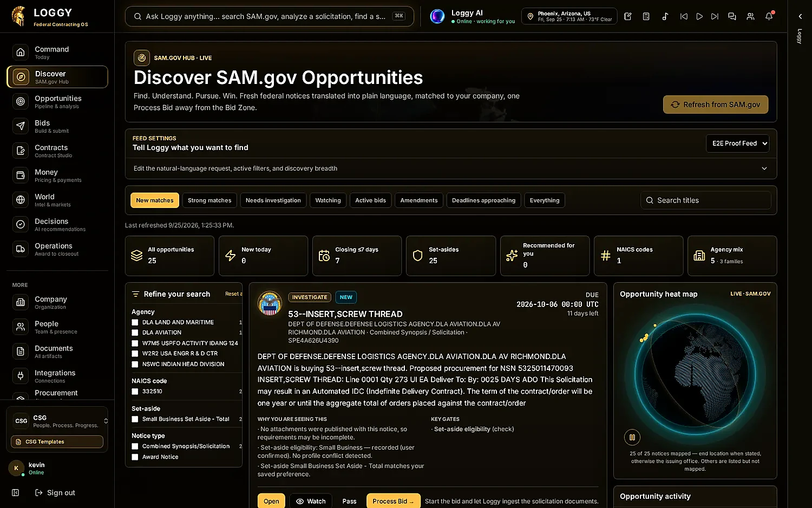
Task: Pass on the opportunity
Action: (350, 501)
